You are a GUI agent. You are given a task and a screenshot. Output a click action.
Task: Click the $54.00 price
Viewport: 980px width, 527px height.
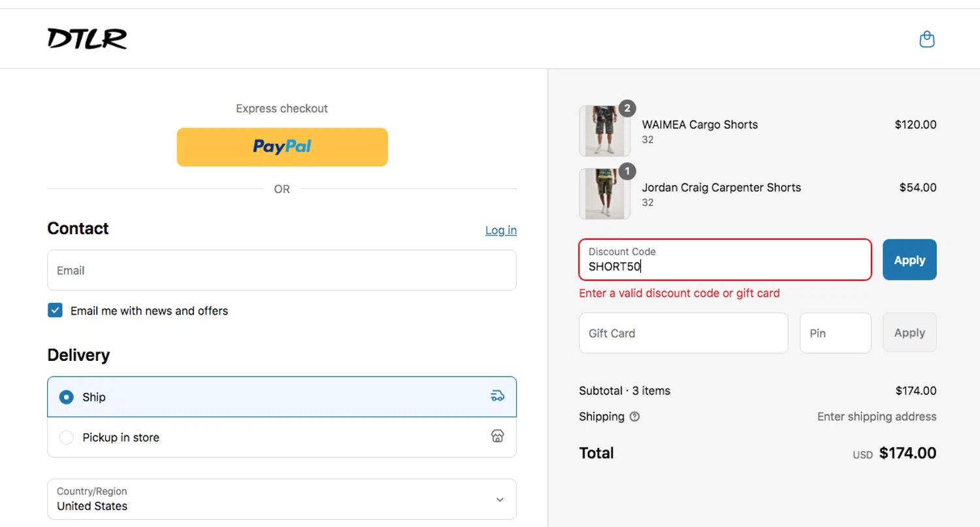pyautogui.click(x=918, y=187)
